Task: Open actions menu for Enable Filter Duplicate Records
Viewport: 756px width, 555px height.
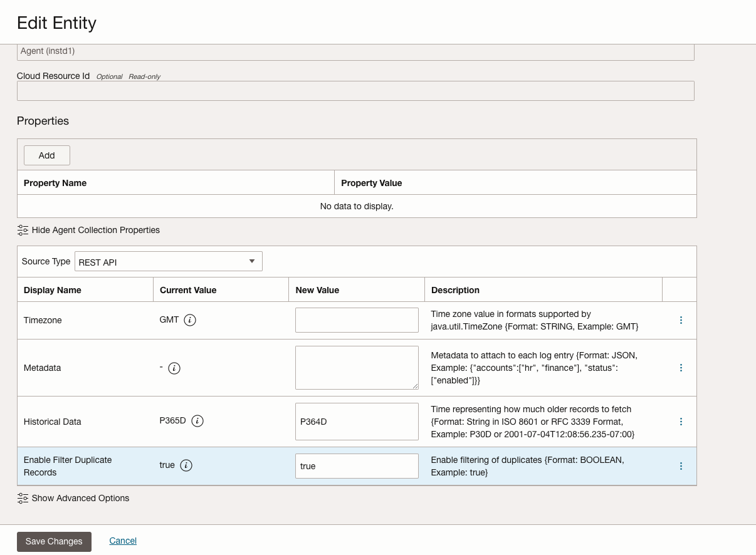Action: pos(681,466)
